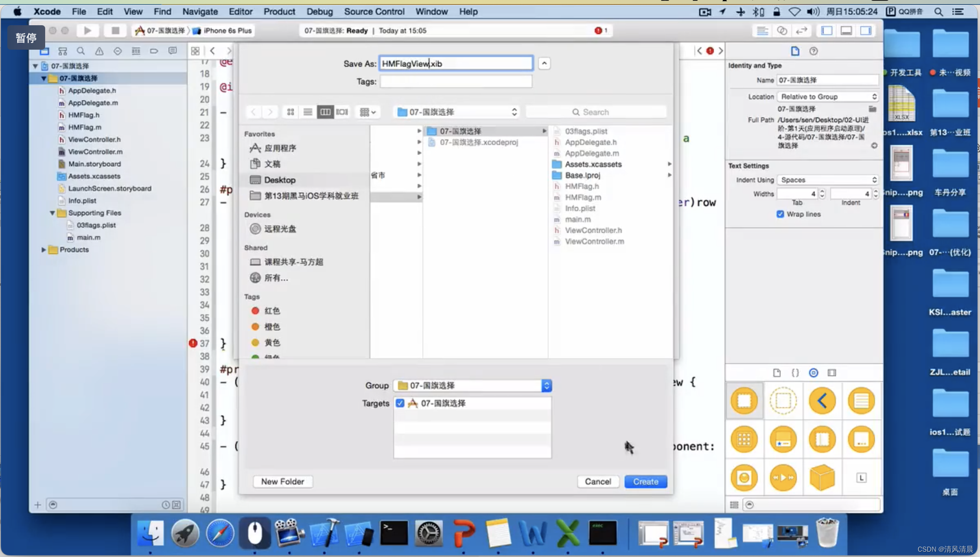This screenshot has width=980, height=557.
Task: Click the quick help inspector icon
Action: (x=814, y=50)
